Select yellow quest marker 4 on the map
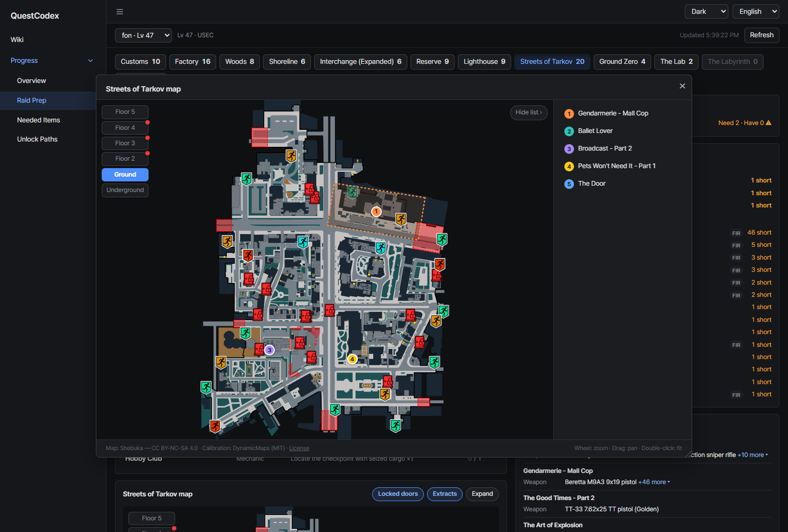The height and width of the screenshot is (532, 788). click(352, 360)
